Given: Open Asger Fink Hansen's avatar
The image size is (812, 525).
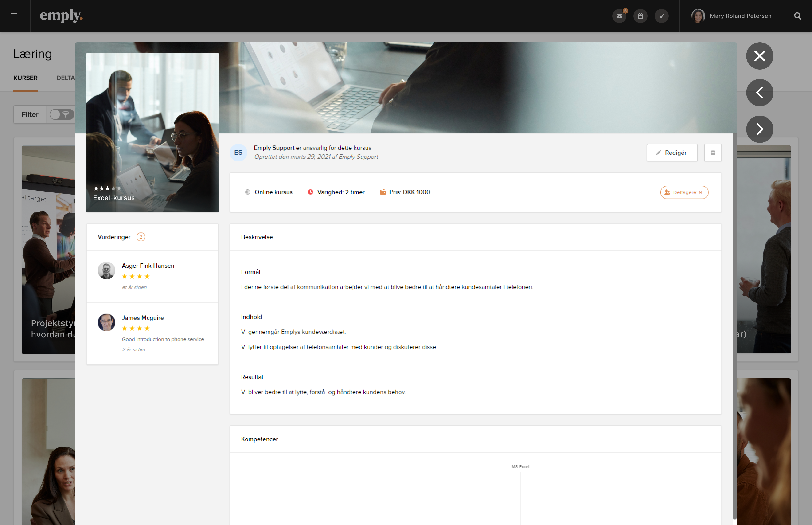Looking at the screenshot, I should click(106, 271).
